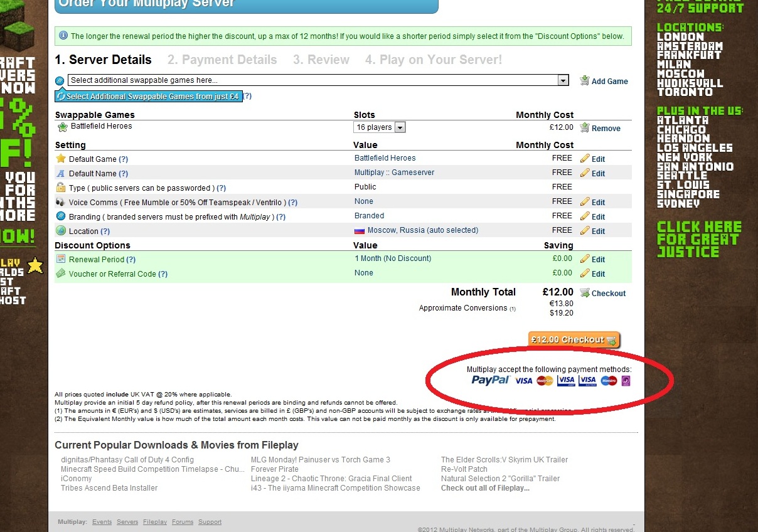This screenshot has width=758, height=532.
Task: Click Multiplay :: Gameserver name value
Action: [x=394, y=173]
